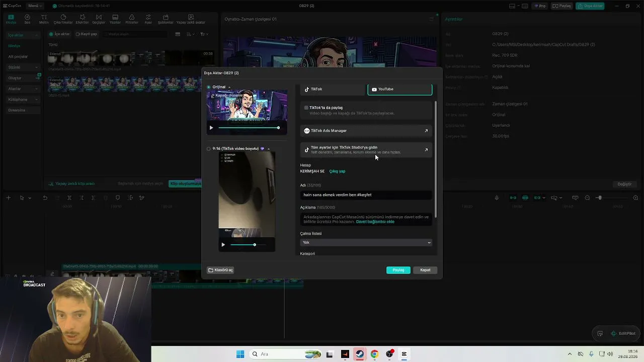Image resolution: width=644 pixels, height=362 pixels.
Task: Open Steam from the taskbar
Action: coord(360,354)
